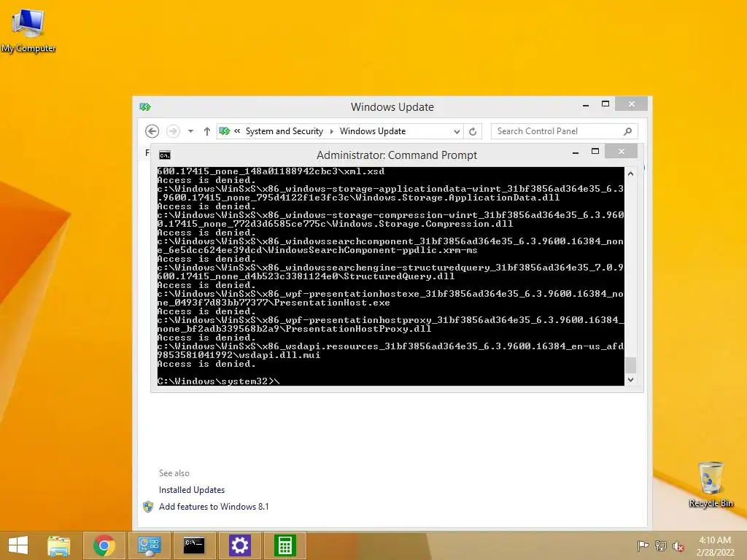Viewport: 747px width, 560px height.
Task: Click the xml.xsd path line
Action: pyautogui.click(x=271, y=171)
